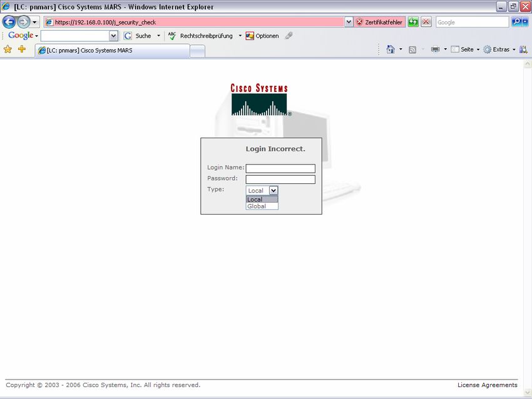The width and height of the screenshot is (532, 399).
Task: Click the vertical scrollbar up arrow
Action: tap(528, 64)
